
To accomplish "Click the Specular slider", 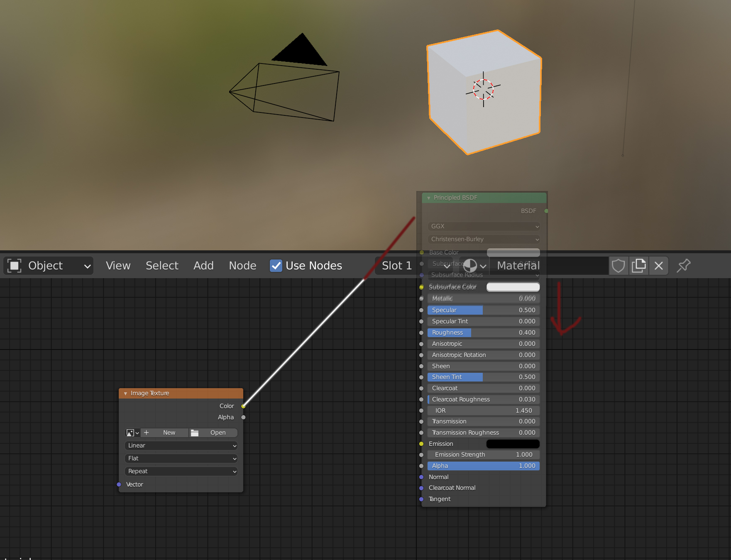I will pos(484,311).
